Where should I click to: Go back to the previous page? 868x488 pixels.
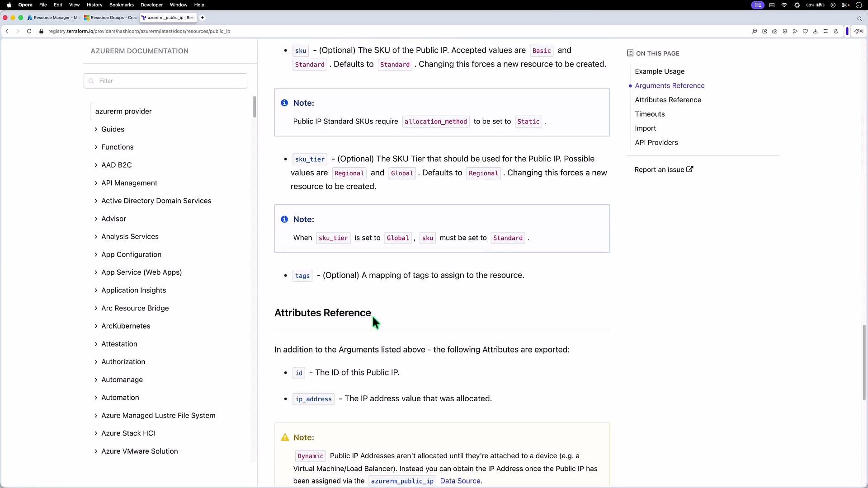point(7,31)
